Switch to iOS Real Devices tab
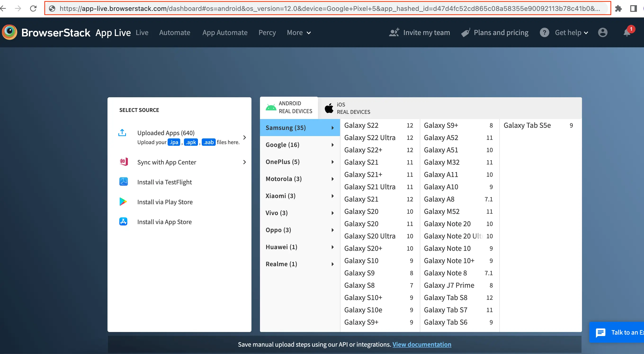Image resolution: width=644 pixels, height=354 pixels. pos(348,108)
